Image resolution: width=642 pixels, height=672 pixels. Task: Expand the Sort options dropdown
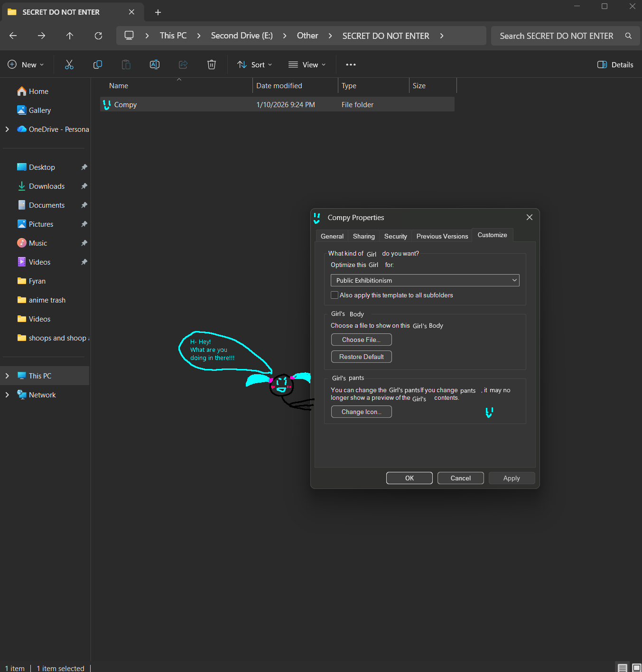255,64
